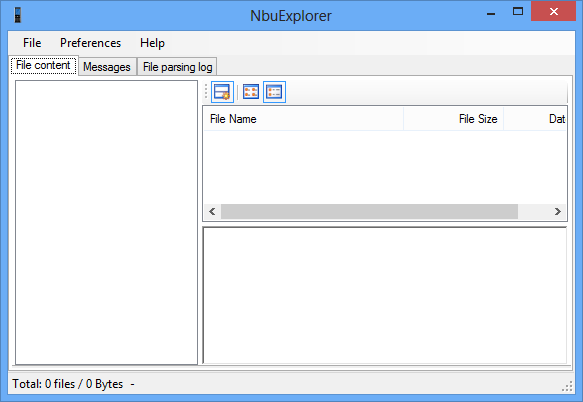
Task: Click the horizontal scrollbar left arrow
Action: tap(212, 212)
